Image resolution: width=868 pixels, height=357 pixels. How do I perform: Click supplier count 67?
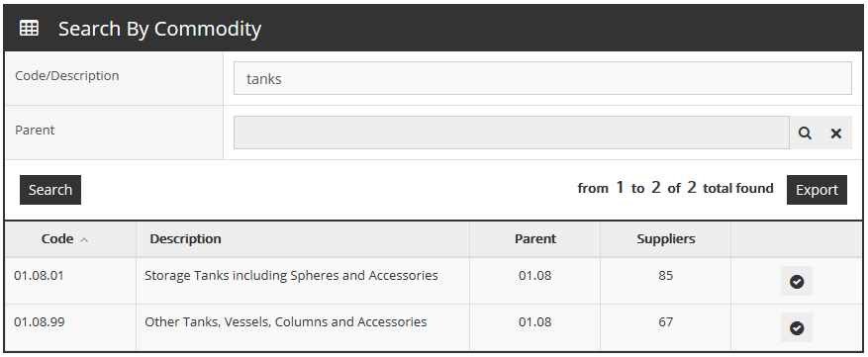(665, 322)
